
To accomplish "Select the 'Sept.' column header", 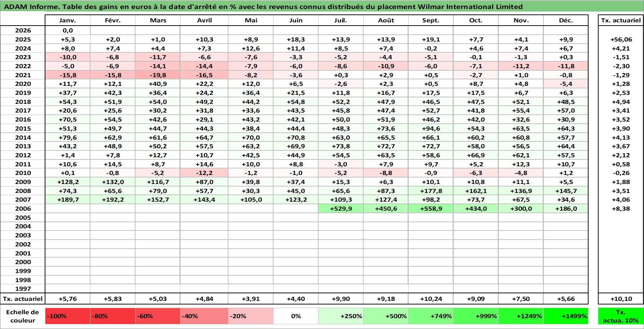I will (431, 21).
